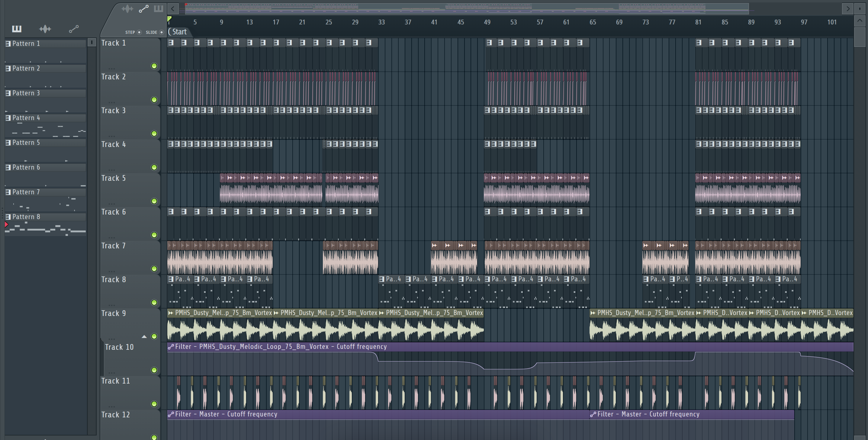Mute Track 2 with its green switch
Viewport: 868px width, 440px height.
(154, 100)
